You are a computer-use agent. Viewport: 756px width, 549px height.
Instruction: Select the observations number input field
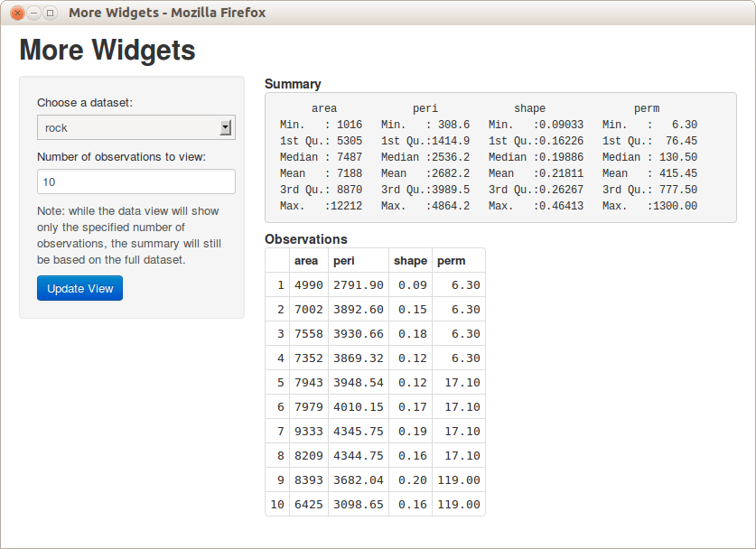[135, 181]
